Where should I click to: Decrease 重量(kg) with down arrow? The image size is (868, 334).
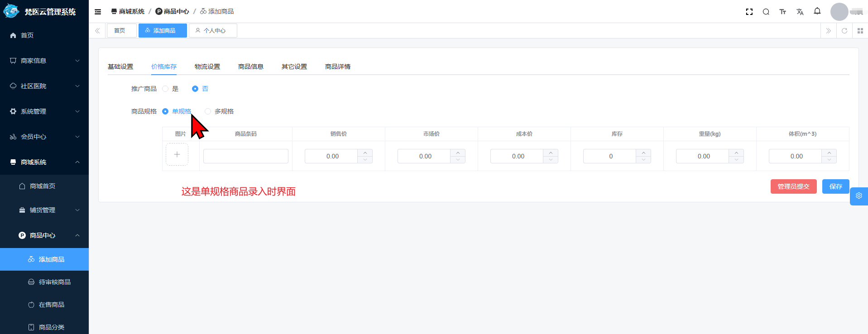[x=736, y=160]
